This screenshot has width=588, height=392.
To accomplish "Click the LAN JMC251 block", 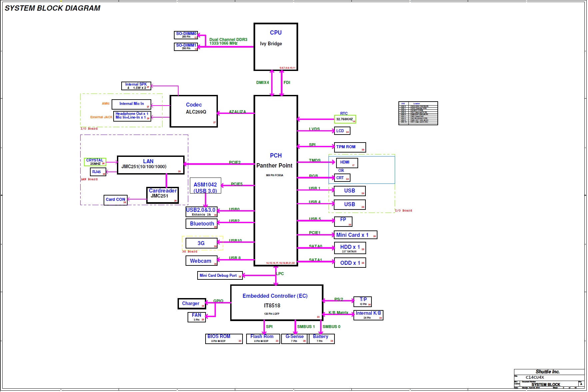I will [151, 165].
